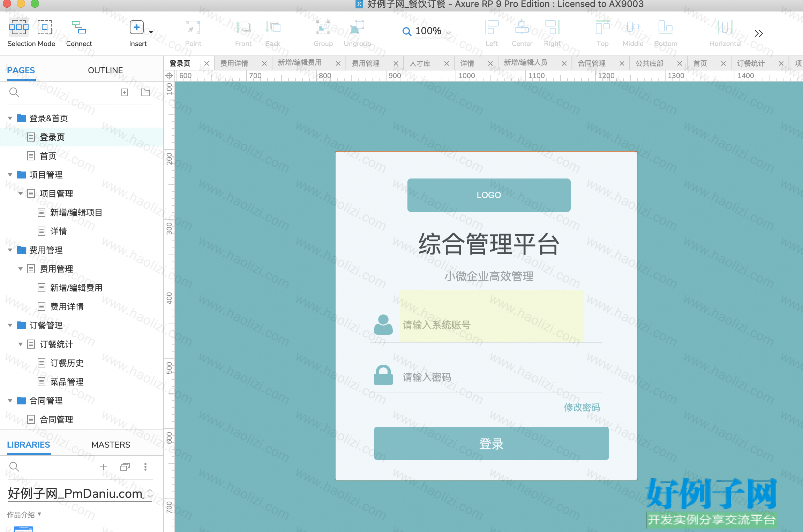Viewport: 803px width, 532px height.
Task: Click Align Center icon
Action: click(522, 27)
